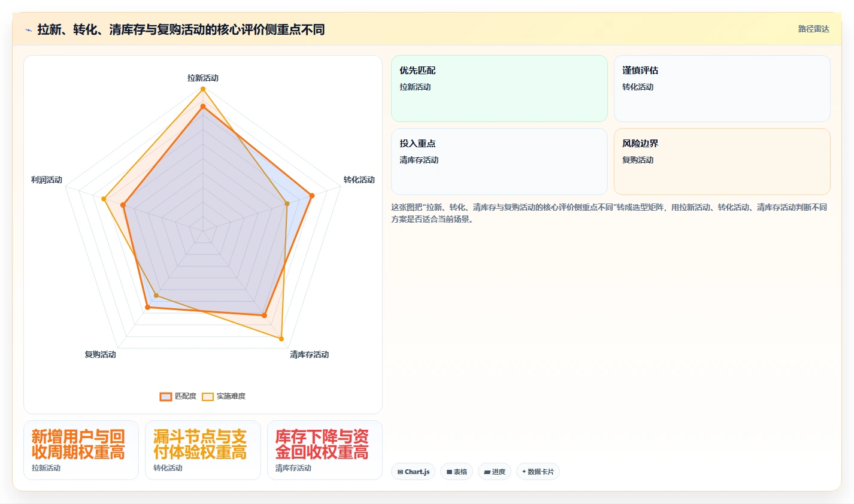
Task: Click the 进度 chip icon
Action: [487, 472]
